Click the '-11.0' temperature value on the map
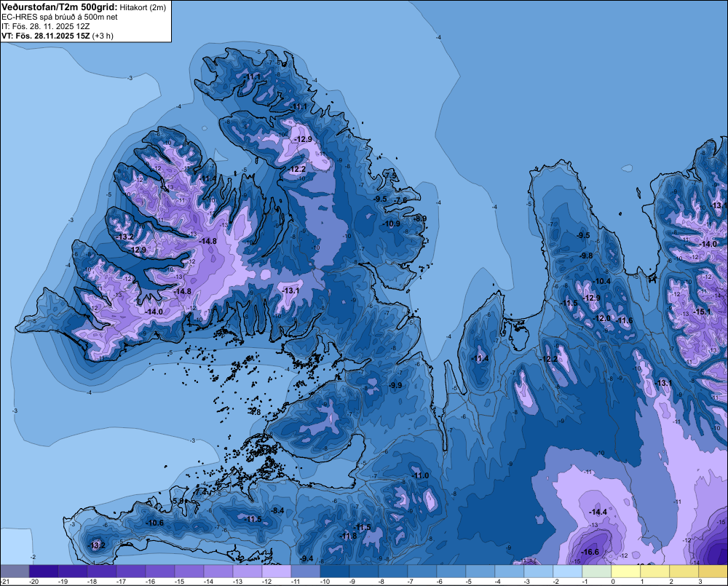Screen dimensions: 728x586 click(421, 475)
